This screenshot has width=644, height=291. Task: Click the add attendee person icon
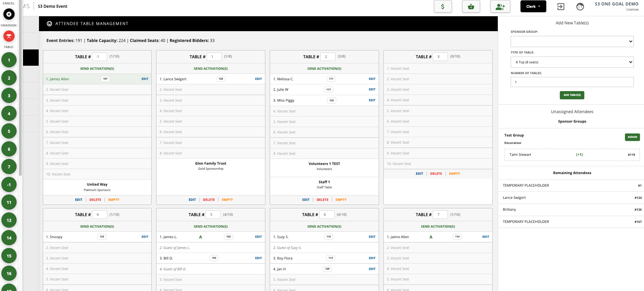pos(500,6)
